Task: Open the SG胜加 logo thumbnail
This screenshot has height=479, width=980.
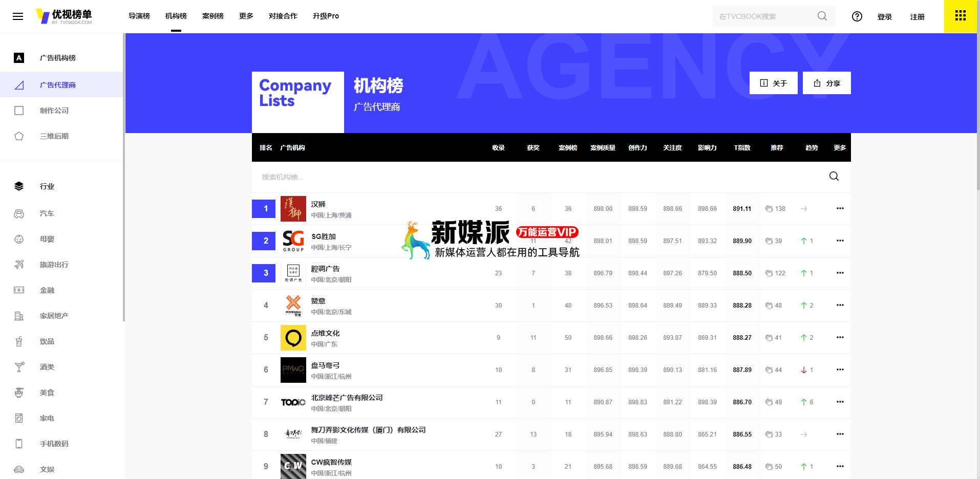Action: coord(293,241)
